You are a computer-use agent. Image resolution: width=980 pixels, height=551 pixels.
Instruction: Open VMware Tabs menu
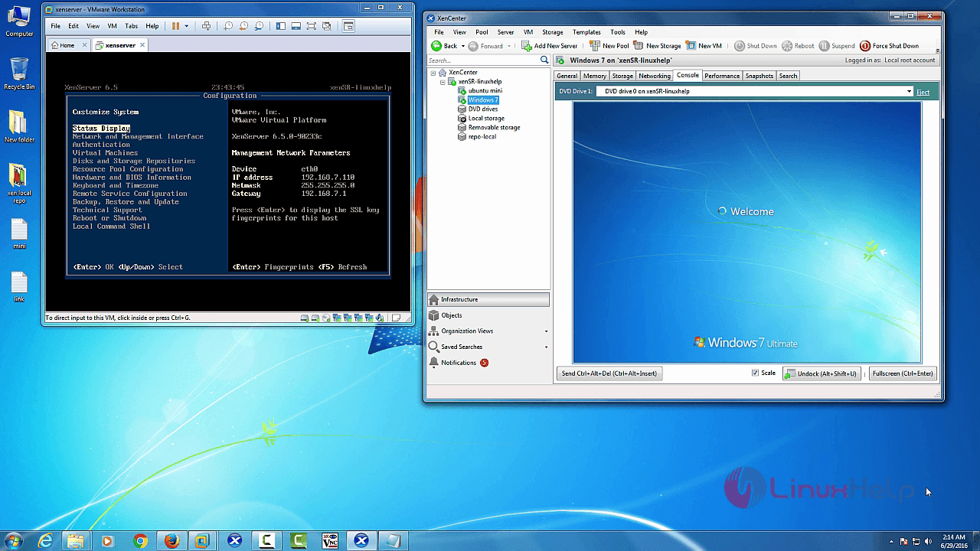pyautogui.click(x=131, y=26)
